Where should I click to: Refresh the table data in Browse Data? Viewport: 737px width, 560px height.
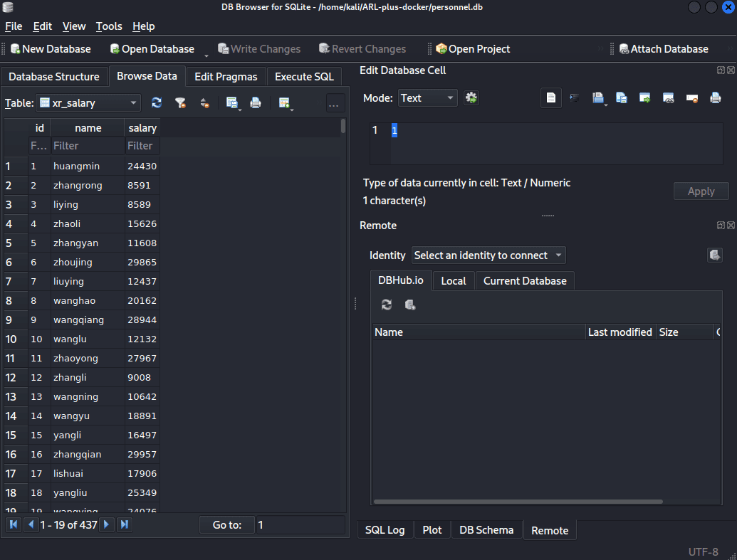157,102
